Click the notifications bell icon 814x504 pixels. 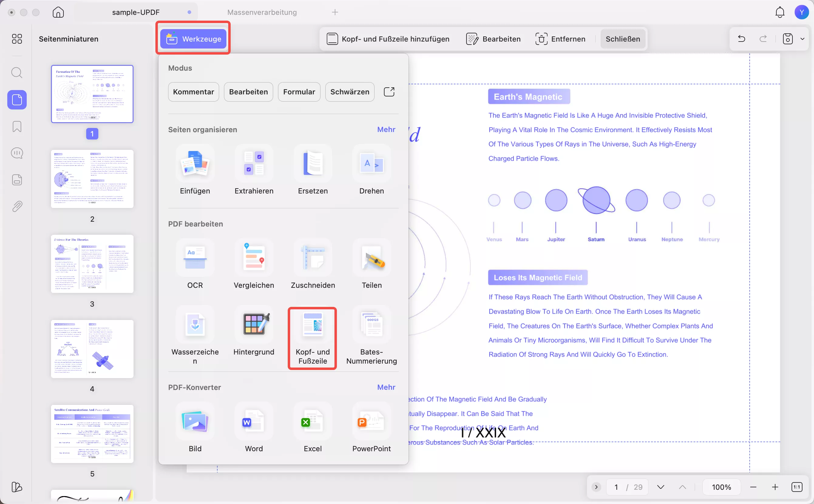[780, 12]
